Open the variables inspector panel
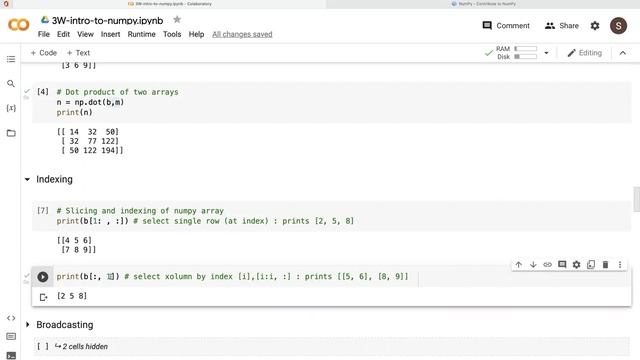 coord(11,108)
